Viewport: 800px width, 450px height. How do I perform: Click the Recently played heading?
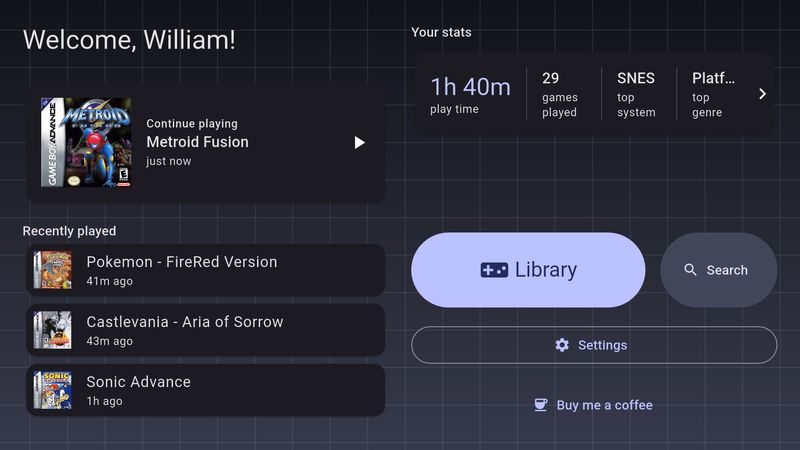click(69, 231)
